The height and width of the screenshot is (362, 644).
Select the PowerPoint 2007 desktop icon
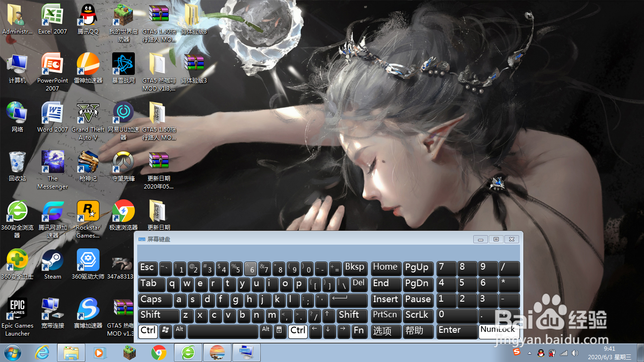[x=52, y=72]
